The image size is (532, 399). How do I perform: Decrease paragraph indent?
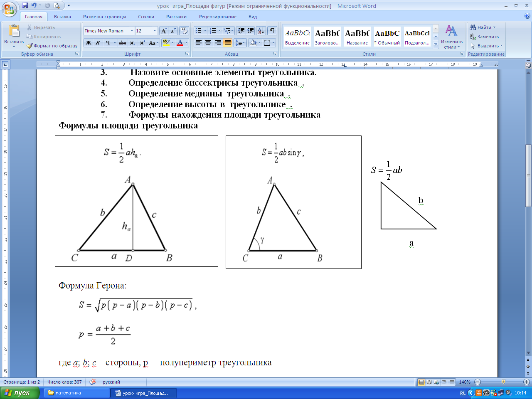click(x=241, y=31)
